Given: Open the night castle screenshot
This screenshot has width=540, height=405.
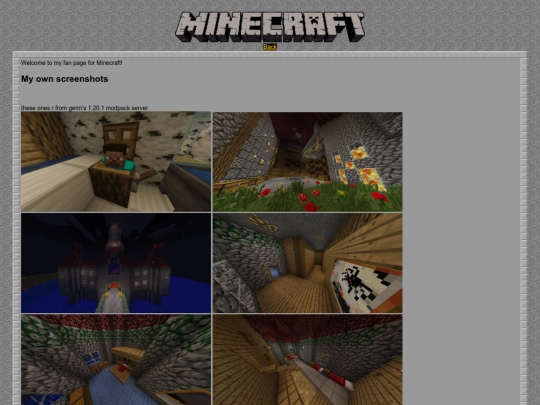Looking at the screenshot, I should pyautogui.click(x=116, y=263).
